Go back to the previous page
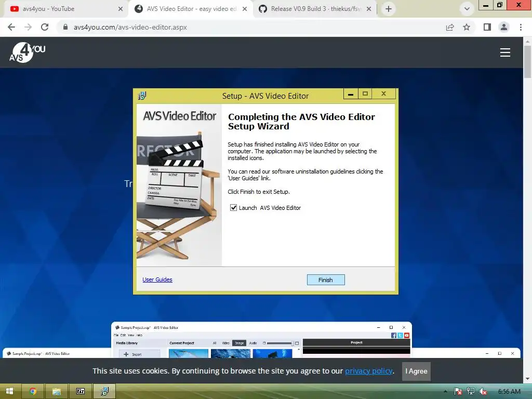 (x=11, y=27)
